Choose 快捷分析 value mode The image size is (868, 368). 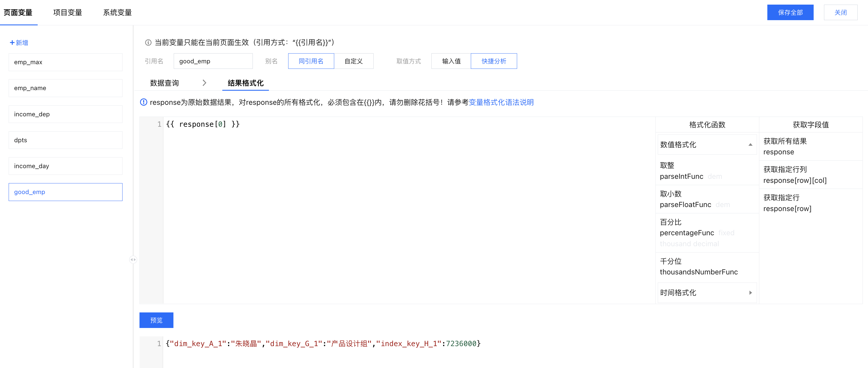click(494, 61)
